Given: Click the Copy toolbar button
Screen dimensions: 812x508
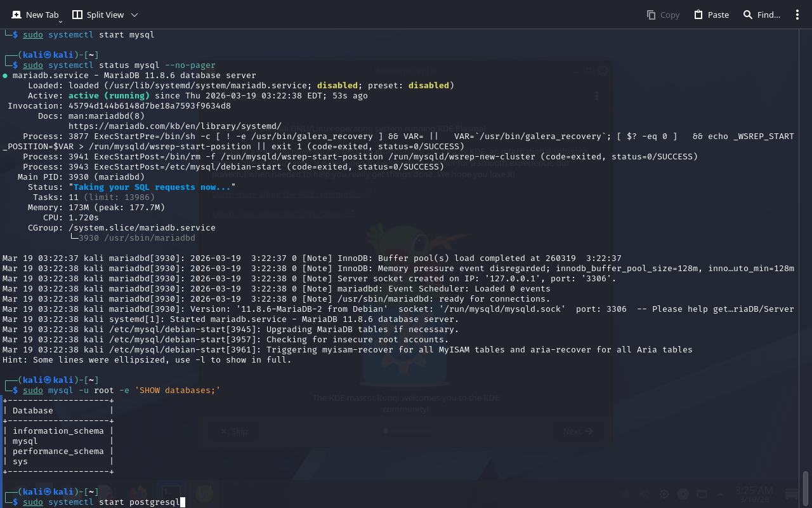Looking at the screenshot, I should (663, 15).
